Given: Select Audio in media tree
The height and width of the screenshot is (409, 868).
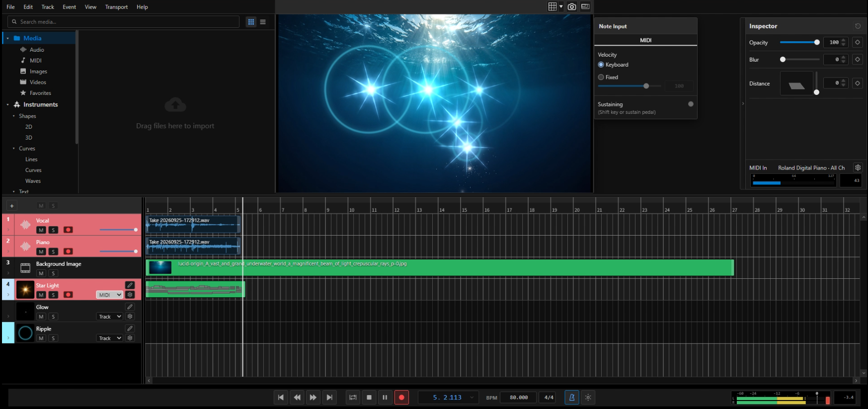Looking at the screenshot, I should pos(37,50).
